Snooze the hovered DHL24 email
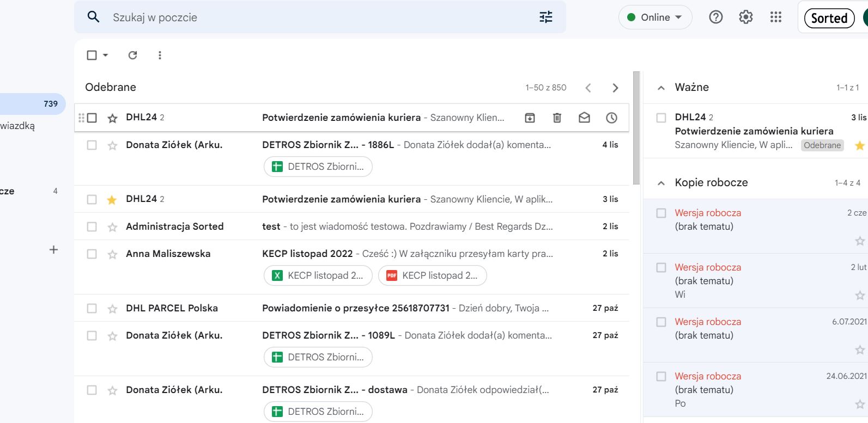This screenshot has height=423, width=868. tap(611, 118)
